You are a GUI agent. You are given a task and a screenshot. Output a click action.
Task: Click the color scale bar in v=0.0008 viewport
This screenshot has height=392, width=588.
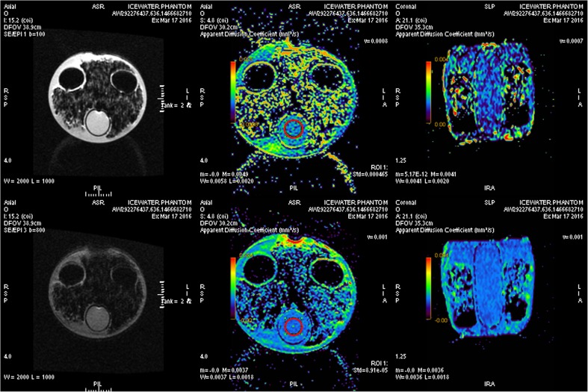click(x=233, y=92)
